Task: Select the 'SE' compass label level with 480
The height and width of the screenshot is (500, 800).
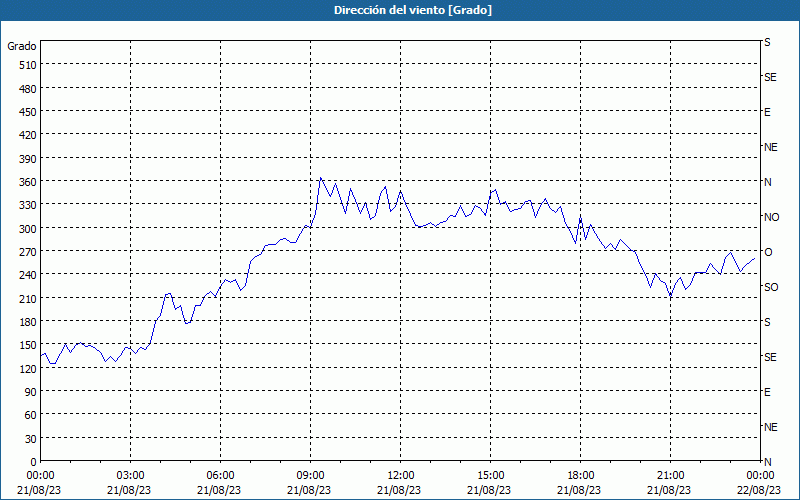Action: [770, 77]
